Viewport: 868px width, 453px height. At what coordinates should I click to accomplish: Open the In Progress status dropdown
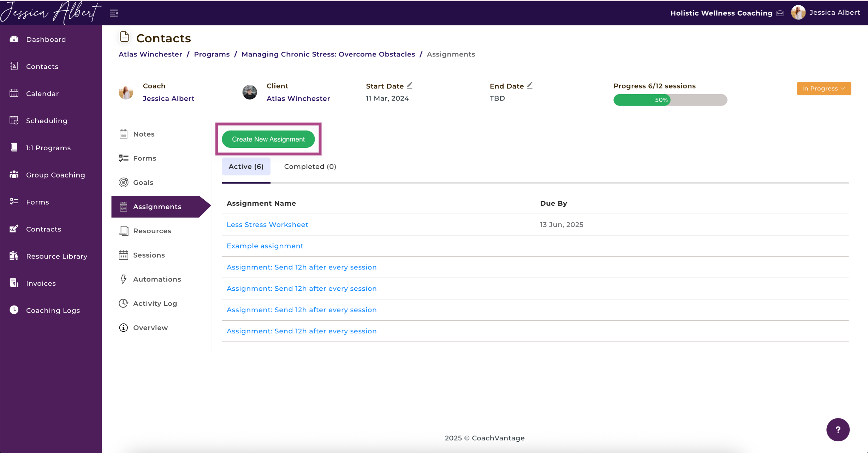click(824, 88)
